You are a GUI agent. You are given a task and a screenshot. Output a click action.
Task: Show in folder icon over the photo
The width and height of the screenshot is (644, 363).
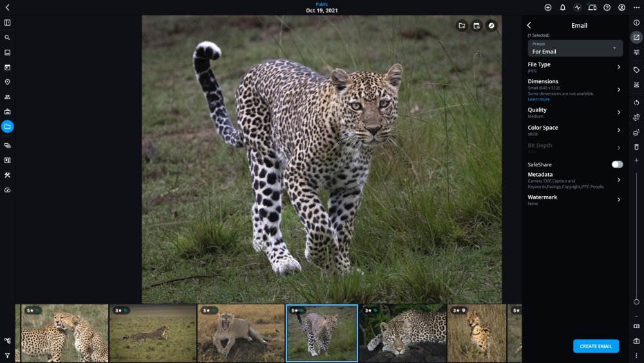click(x=462, y=26)
